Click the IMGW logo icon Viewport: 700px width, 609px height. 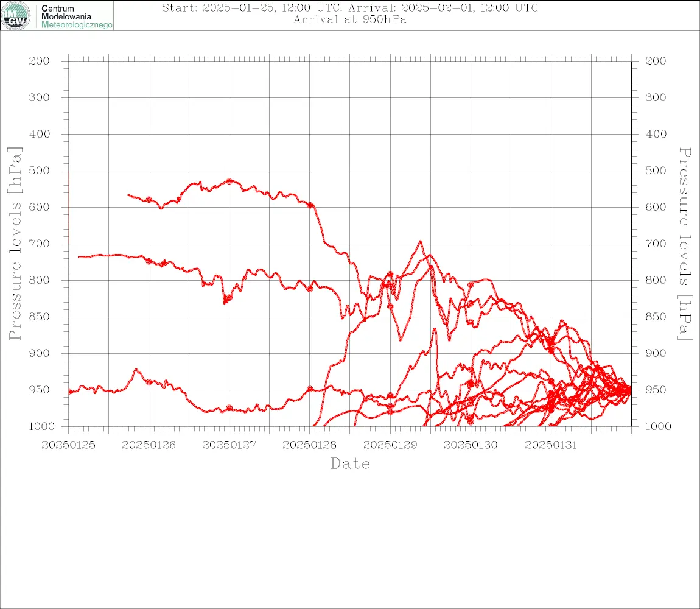[x=16, y=16]
